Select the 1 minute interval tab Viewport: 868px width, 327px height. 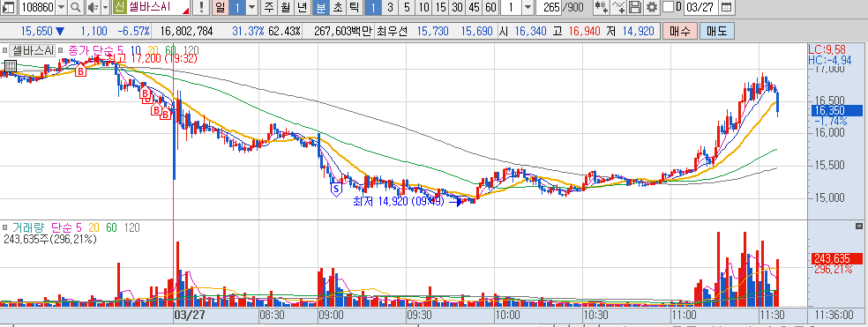(373, 8)
